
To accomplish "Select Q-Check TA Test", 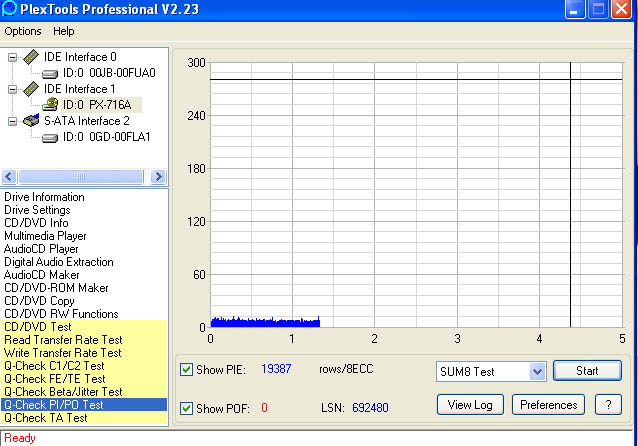I will tap(84, 418).
